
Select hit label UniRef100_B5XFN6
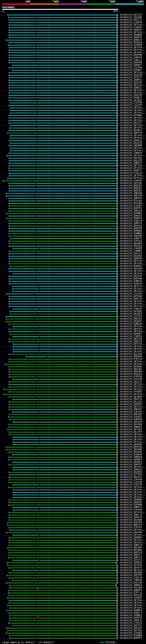coord(131,55)
